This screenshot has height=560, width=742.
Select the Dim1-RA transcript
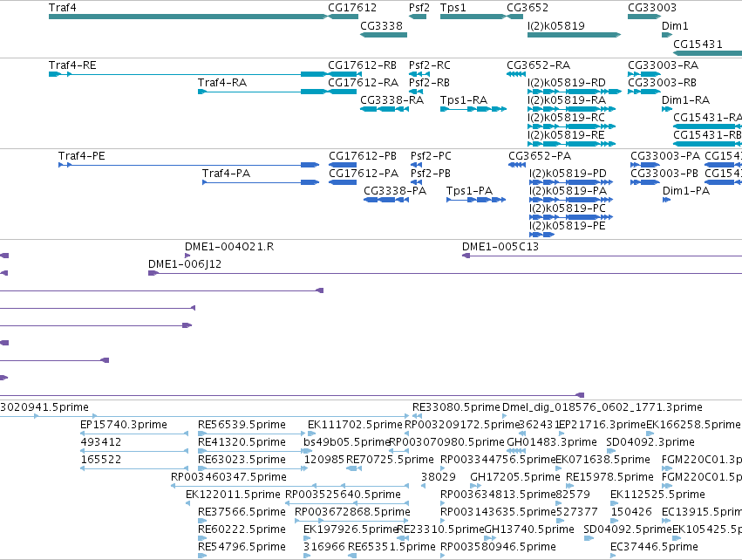tap(667, 109)
